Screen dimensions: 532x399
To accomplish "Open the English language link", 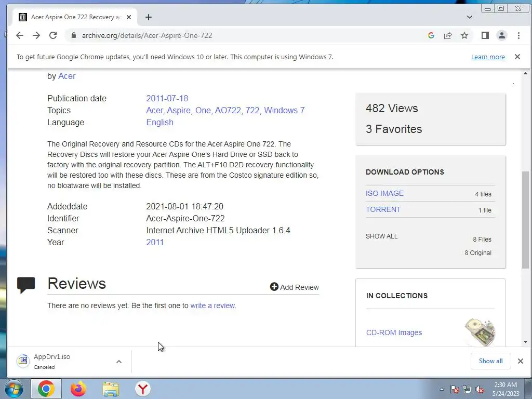I will (160, 122).
